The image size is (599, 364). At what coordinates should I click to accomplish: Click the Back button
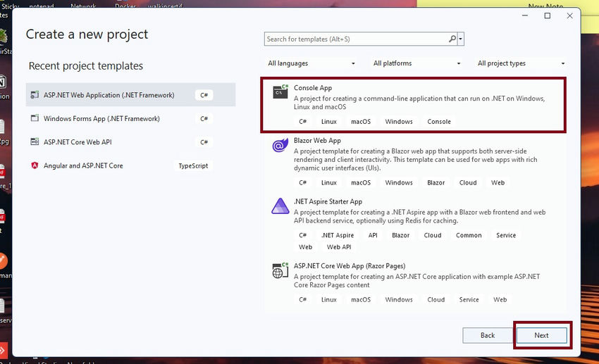coord(488,335)
